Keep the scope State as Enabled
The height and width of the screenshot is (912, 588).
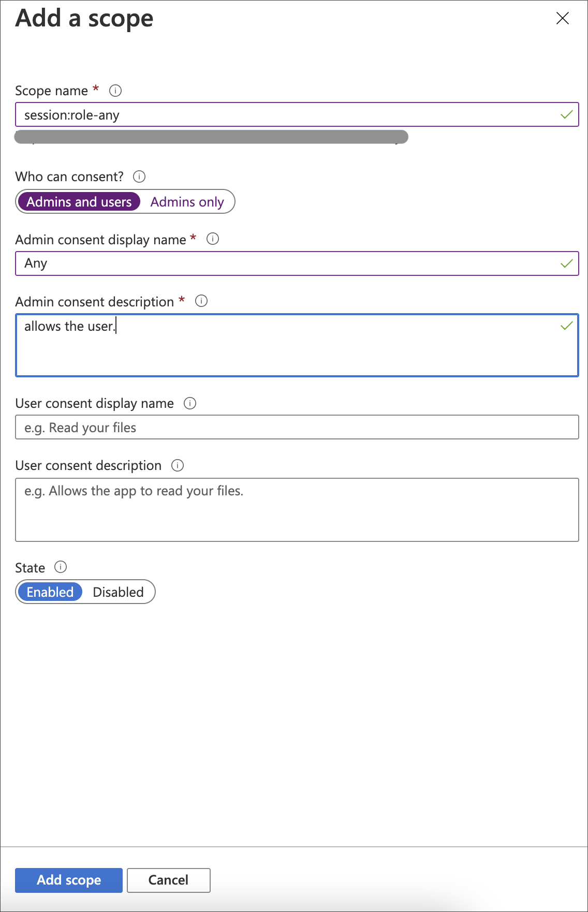point(50,592)
